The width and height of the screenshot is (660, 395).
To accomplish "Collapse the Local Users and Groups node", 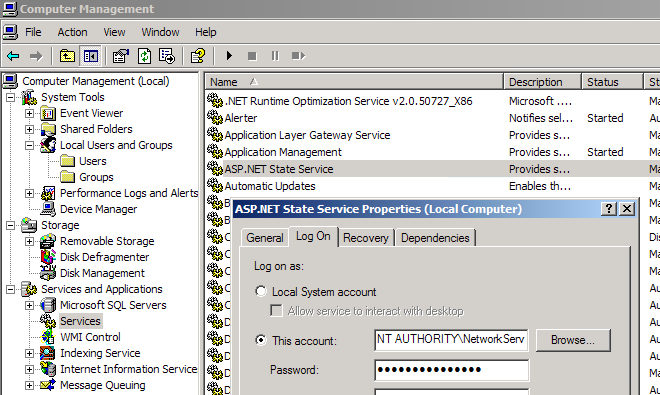I will point(29,145).
